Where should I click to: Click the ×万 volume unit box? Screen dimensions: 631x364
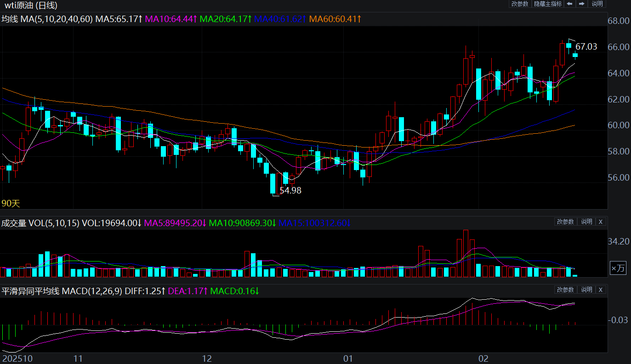click(617, 268)
